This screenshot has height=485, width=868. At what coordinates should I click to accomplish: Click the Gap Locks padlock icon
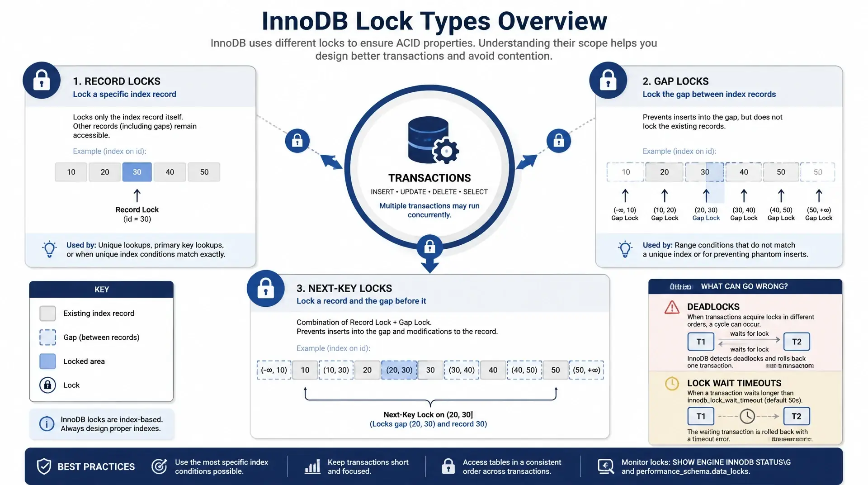608,81
